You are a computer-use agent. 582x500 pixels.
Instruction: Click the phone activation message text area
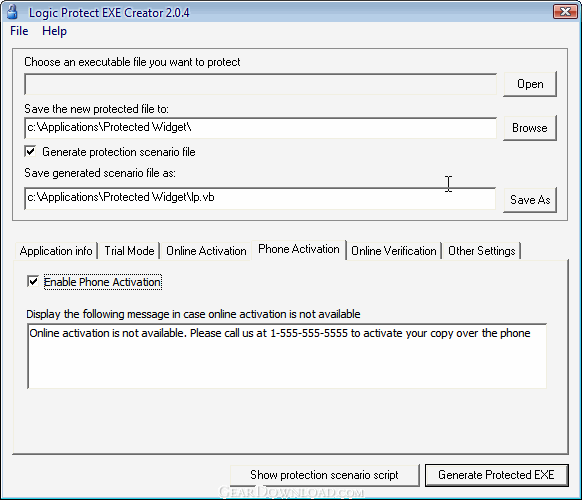click(287, 356)
